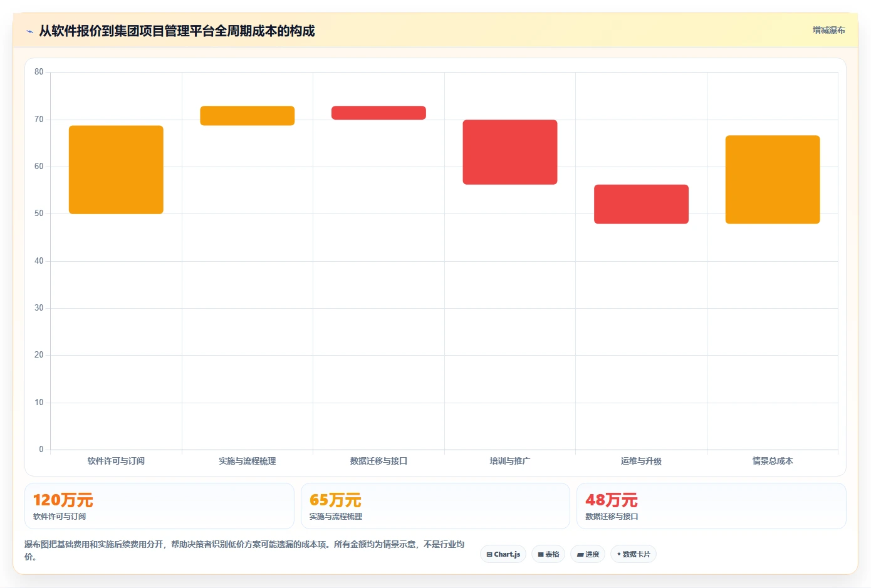Click the 培训与推广 x-axis label
The image size is (871, 588).
click(510, 461)
